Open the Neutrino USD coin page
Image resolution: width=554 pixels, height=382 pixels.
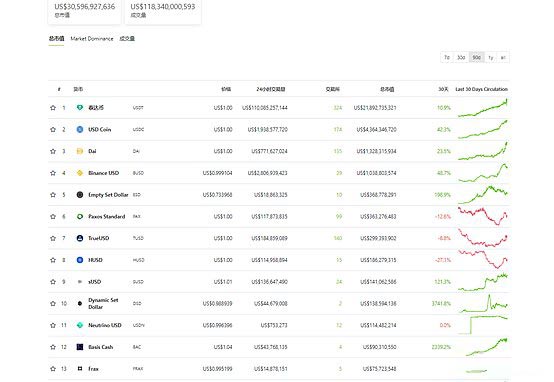105,325
